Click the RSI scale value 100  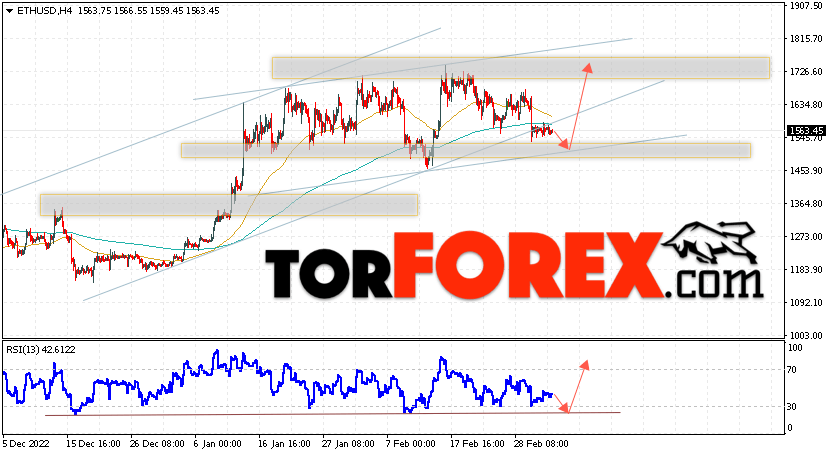coord(795,348)
